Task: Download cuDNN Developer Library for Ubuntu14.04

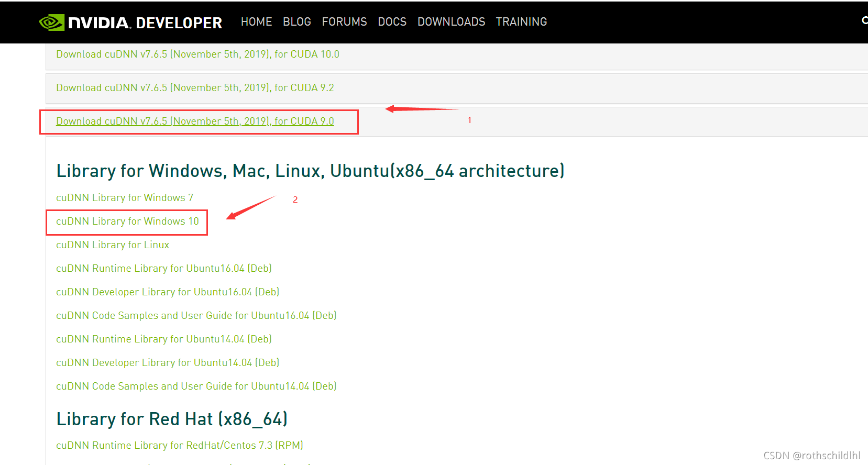Action: point(168,363)
